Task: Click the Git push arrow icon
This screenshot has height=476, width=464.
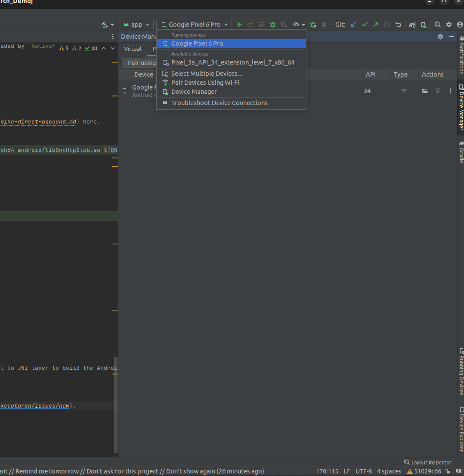Action: click(376, 25)
